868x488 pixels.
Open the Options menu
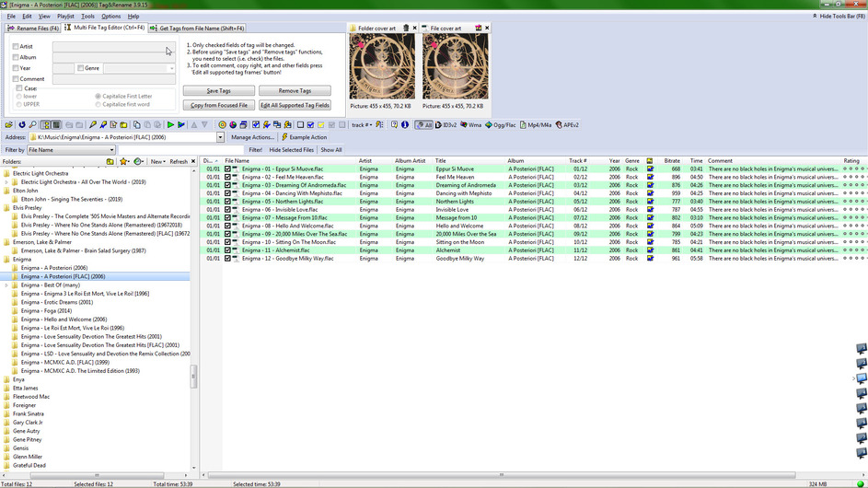tap(110, 17)
